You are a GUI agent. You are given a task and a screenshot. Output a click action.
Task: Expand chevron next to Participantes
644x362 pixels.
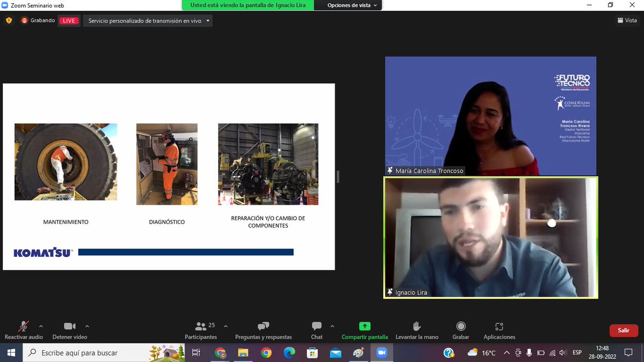click(x=225, y=326)
